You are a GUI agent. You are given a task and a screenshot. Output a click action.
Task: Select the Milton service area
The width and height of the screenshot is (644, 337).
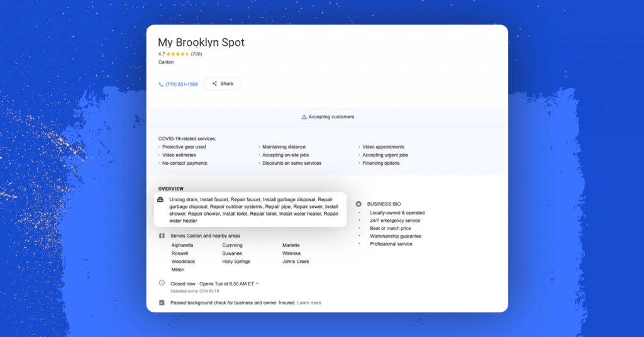click(178, 270)
